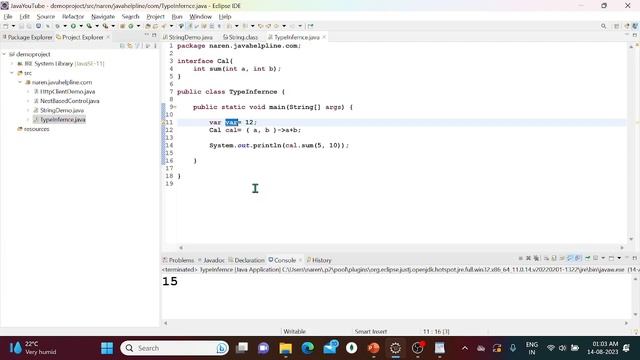Viewport: 640px width, 360px height.
Task: Toggle Word Wrap in the console toolbar
Action: point(562,258)
